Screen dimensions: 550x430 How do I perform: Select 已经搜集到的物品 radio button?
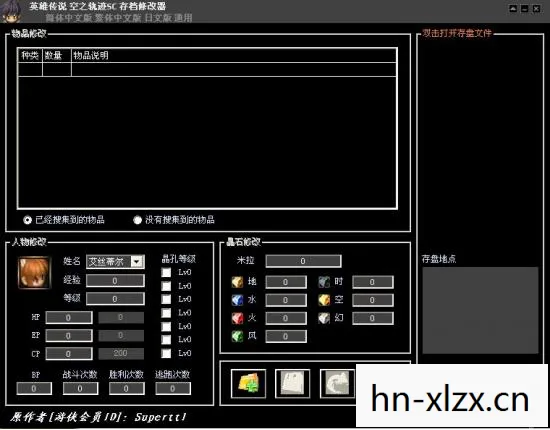click(x=27, y=220)
